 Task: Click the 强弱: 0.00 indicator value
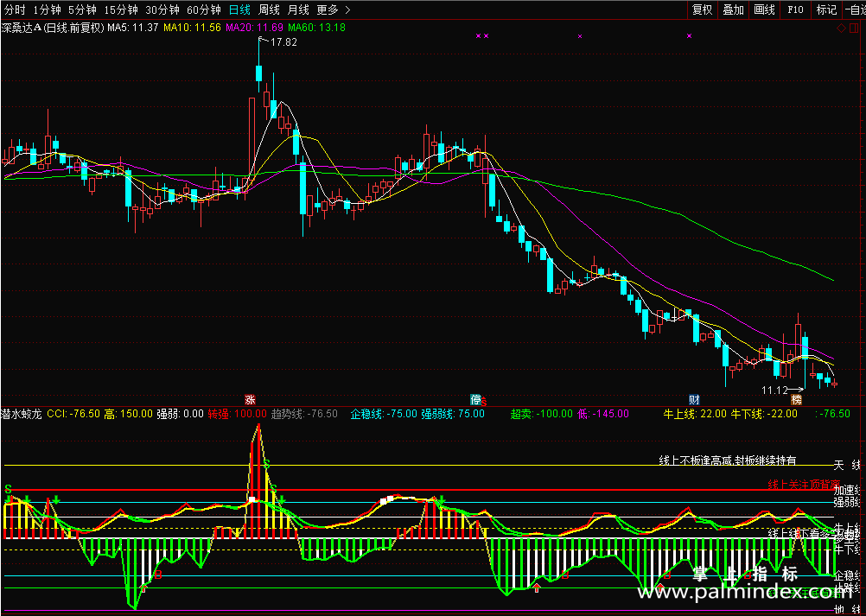180,414
